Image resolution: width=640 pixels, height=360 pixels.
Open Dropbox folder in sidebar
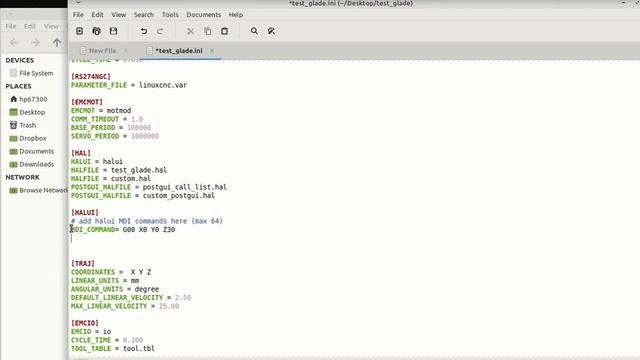[28, 138]
